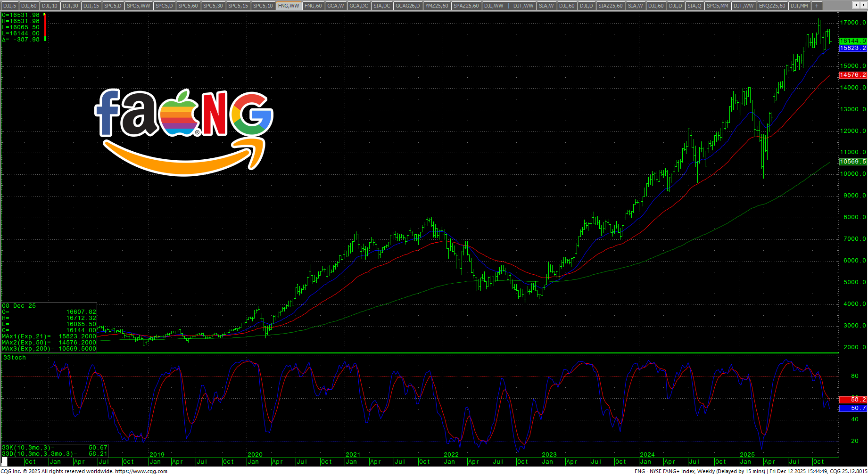868x475 pixels.
Task: Click the SSK(10,Smo,3) stochastic readout
Action: 54,448
